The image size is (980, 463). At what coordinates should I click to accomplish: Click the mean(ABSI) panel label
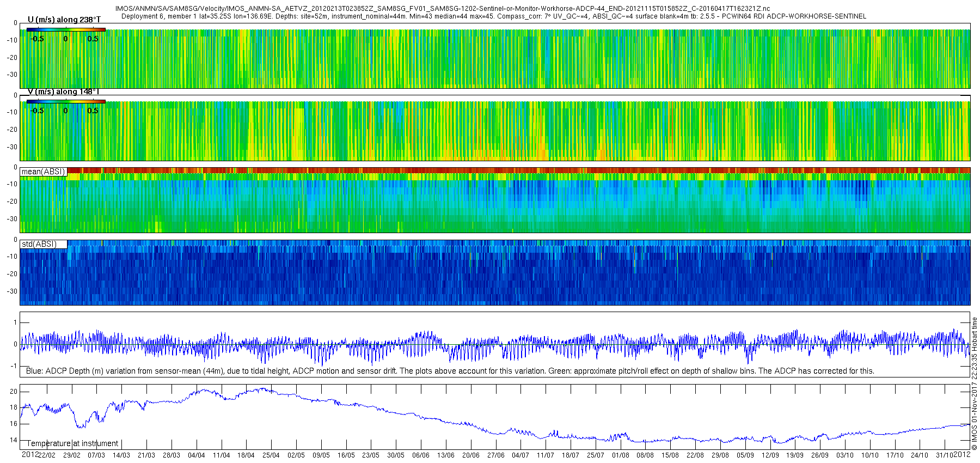point(43,172)
